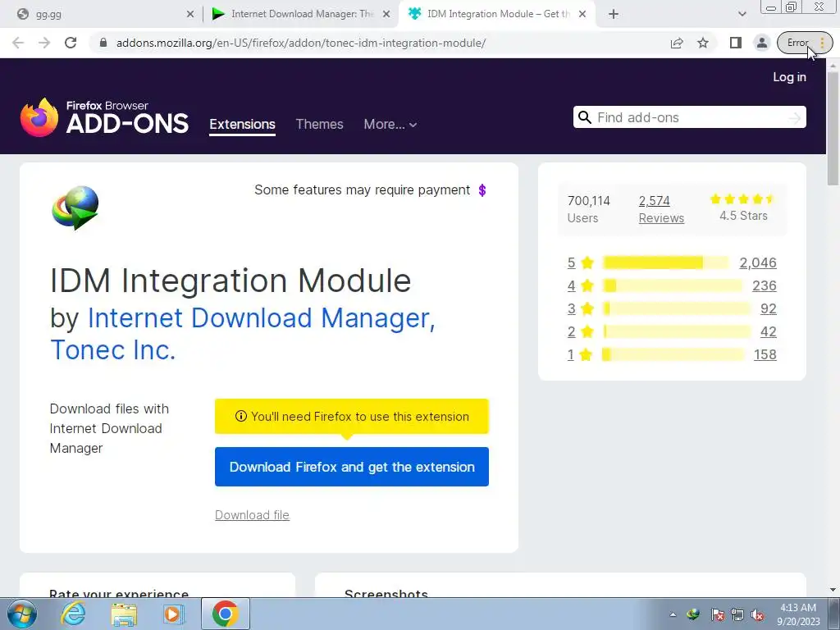Launch Internet Explorer from taskbar
This screenshot has height=630, width=840.
click(x=72, y=614)
